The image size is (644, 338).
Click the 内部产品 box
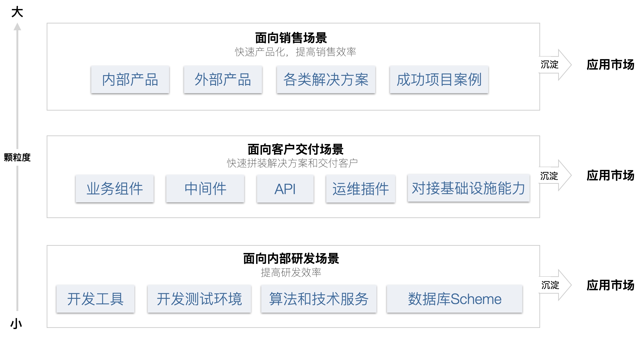coord(130,80)
